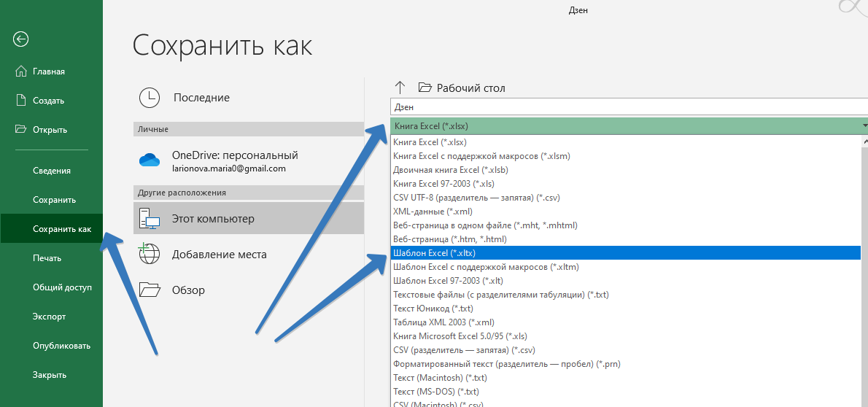Screen dimensions: 868x407
Task: Click the file name field containing Дзен
Action: (x=629, y=107)
